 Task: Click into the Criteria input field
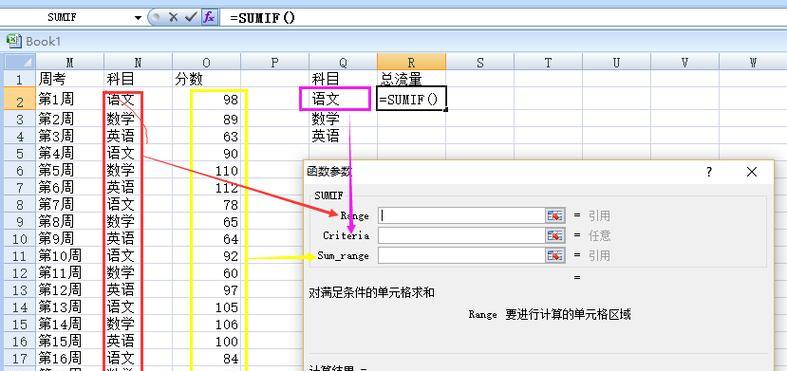462,235
